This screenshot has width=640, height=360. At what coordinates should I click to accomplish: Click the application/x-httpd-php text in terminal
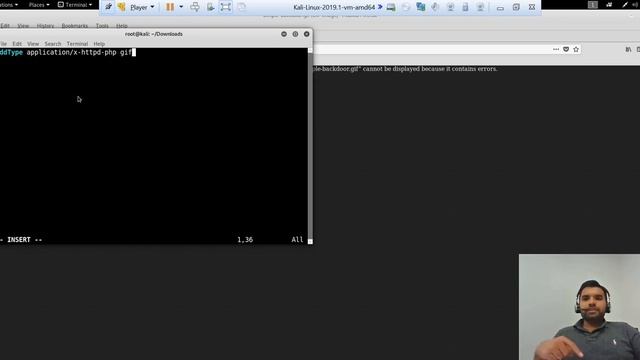[x=71, y=52]
